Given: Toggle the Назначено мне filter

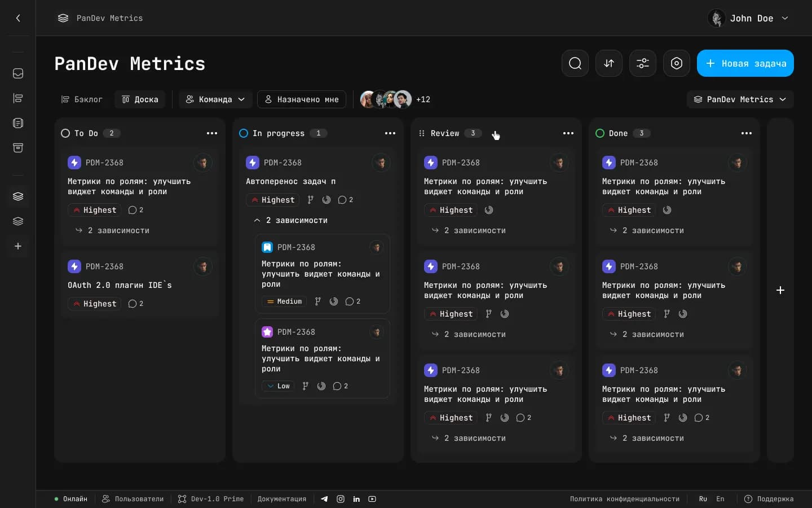Looking at the screenshot, I should coord(302,99).
